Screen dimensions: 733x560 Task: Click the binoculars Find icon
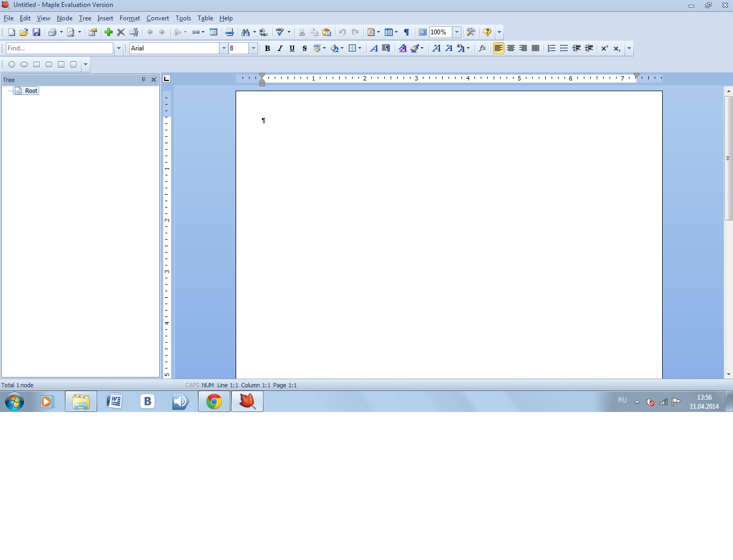coord(245,32)
